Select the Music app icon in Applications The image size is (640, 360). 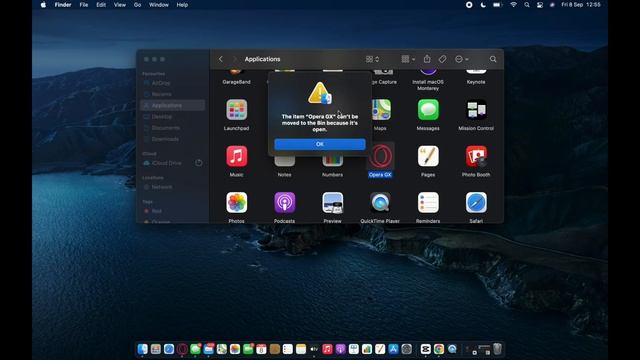(236, 156)
